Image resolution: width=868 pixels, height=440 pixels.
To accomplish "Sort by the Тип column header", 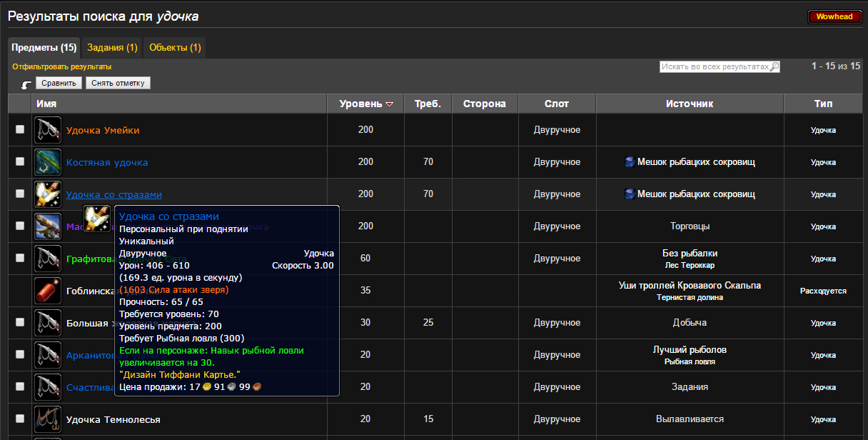I will (823, 104).
